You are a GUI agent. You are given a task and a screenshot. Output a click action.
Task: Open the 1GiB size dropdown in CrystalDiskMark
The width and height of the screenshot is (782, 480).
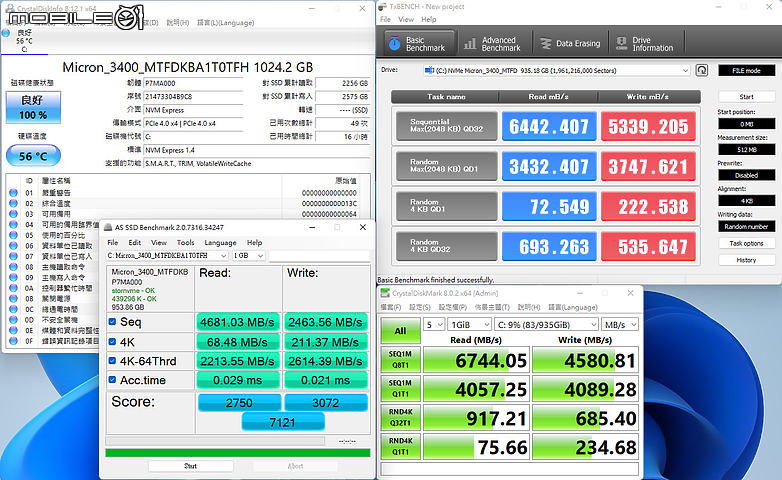click(470, 325)
